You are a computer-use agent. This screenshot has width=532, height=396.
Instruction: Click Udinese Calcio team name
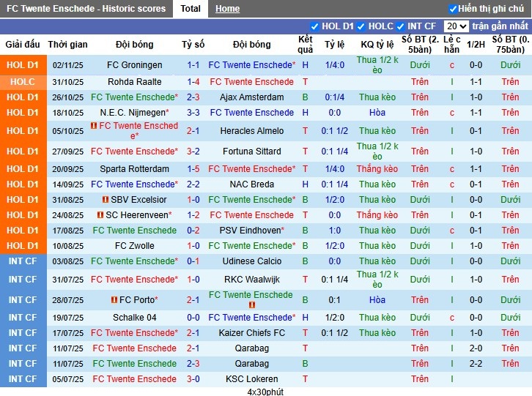pos(252,261)
